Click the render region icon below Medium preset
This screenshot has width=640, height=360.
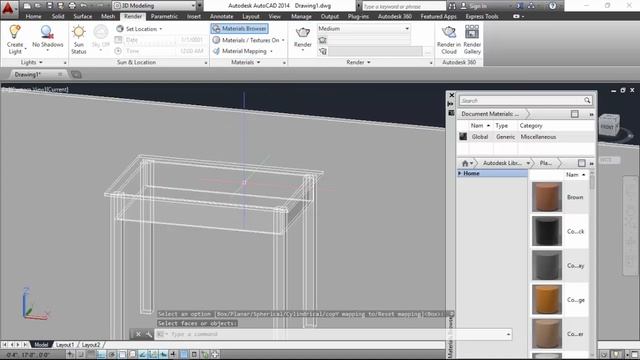pos(322,40)
